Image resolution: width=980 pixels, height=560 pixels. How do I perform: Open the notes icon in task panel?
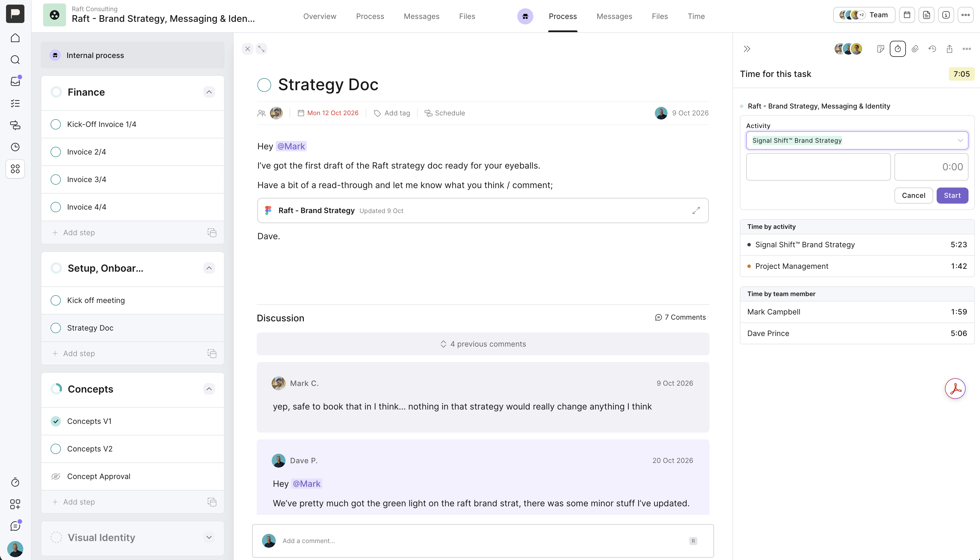point(880,49)
